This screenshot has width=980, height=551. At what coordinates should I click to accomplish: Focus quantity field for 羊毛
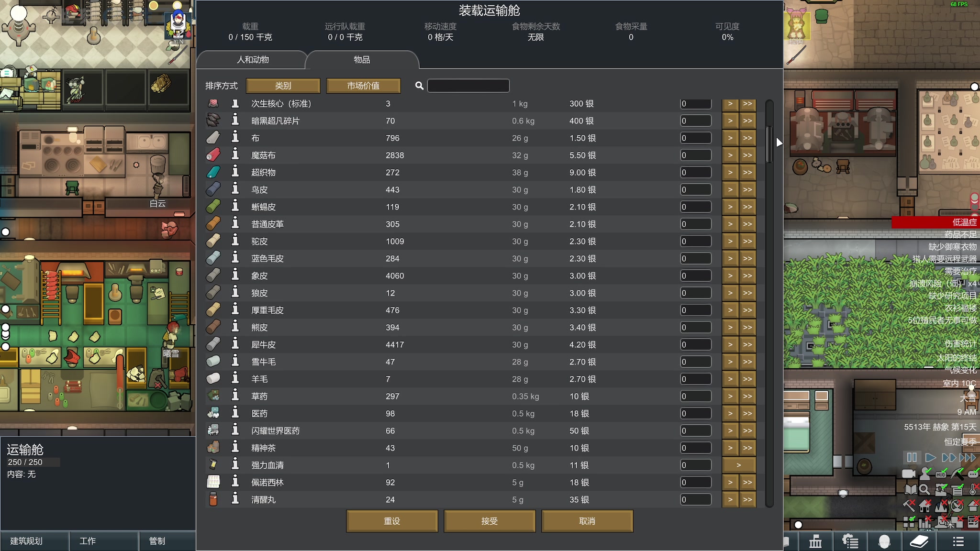tap(696, 379)
